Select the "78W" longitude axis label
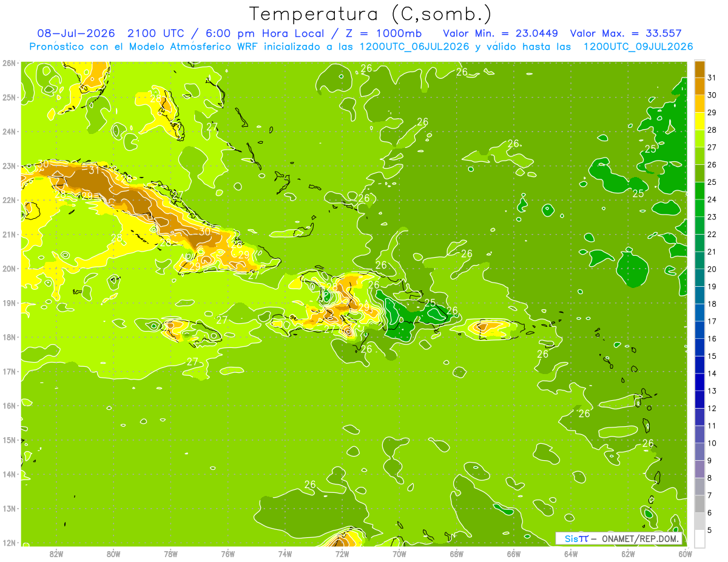 click(171, 554)
